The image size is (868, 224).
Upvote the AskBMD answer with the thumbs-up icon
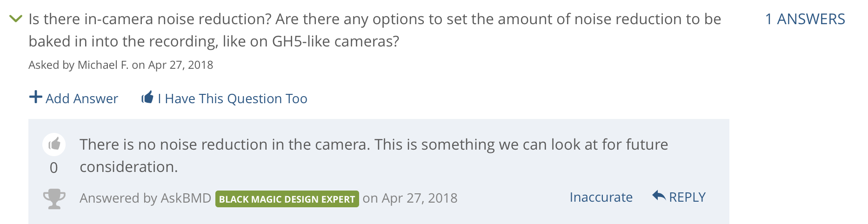point(54,145)
